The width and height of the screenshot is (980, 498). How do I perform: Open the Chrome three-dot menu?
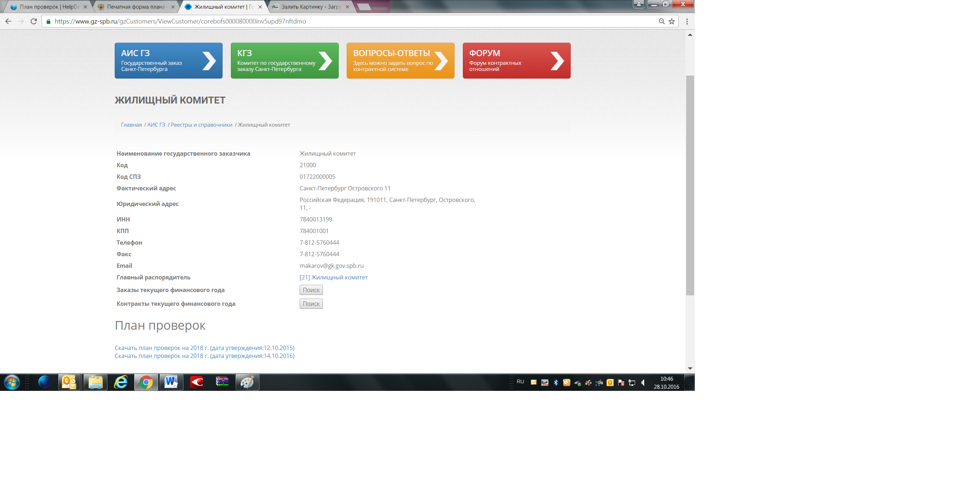tap(687, 21)
